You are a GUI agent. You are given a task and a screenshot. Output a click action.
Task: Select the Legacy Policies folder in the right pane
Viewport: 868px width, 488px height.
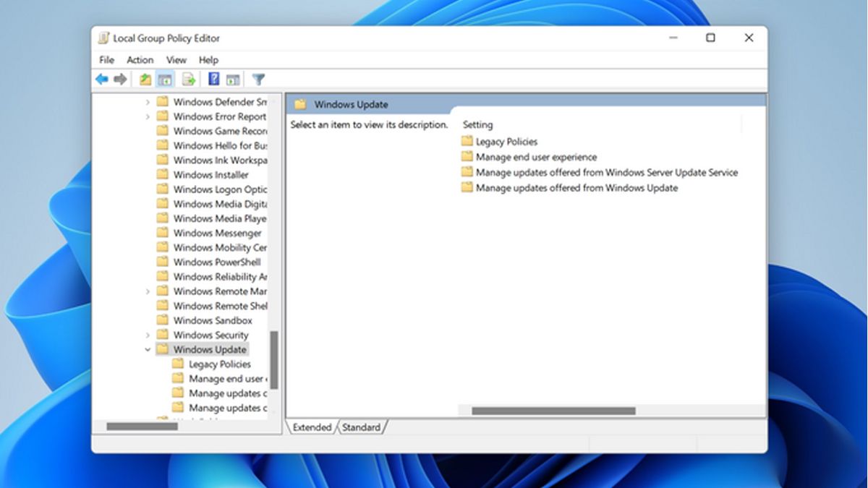(x=509, y=141)
